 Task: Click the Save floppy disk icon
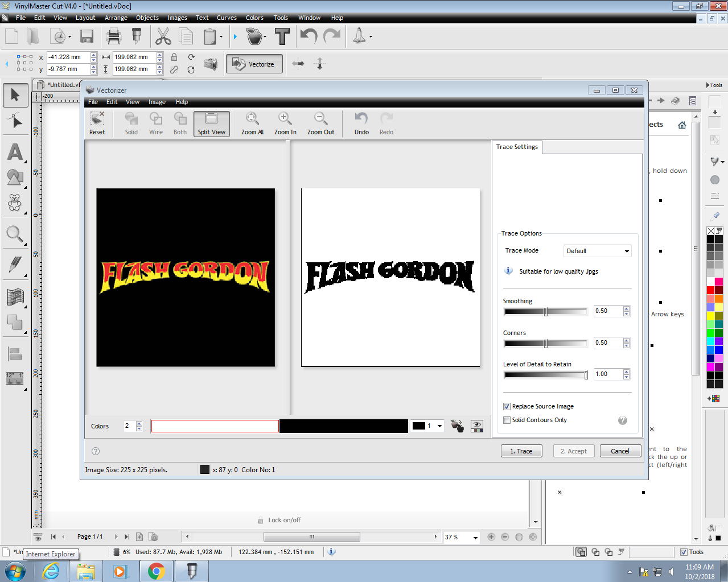(87, 37)
